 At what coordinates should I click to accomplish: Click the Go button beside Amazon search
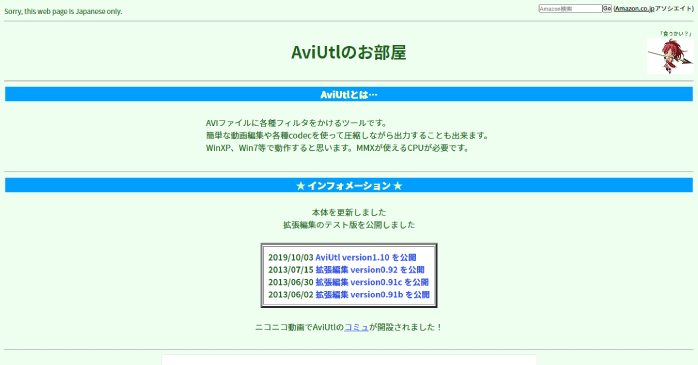click(607, 8)
